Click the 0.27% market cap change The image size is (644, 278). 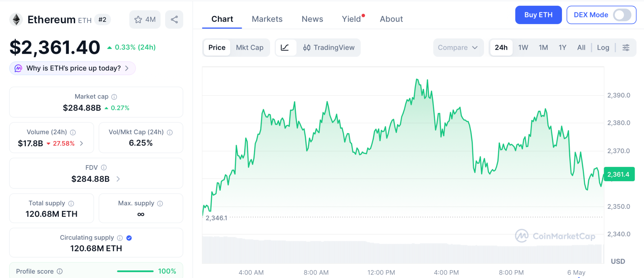click(120, 108)
